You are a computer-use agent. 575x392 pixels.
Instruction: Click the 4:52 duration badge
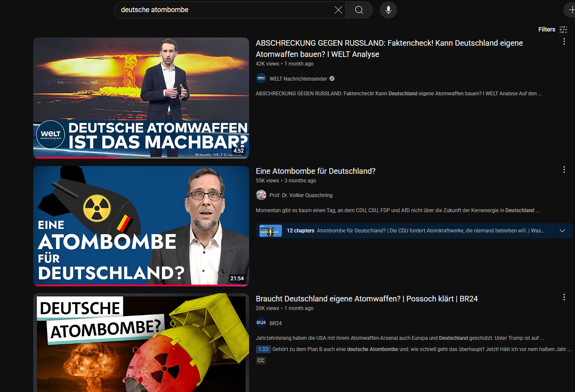[238, 151]
